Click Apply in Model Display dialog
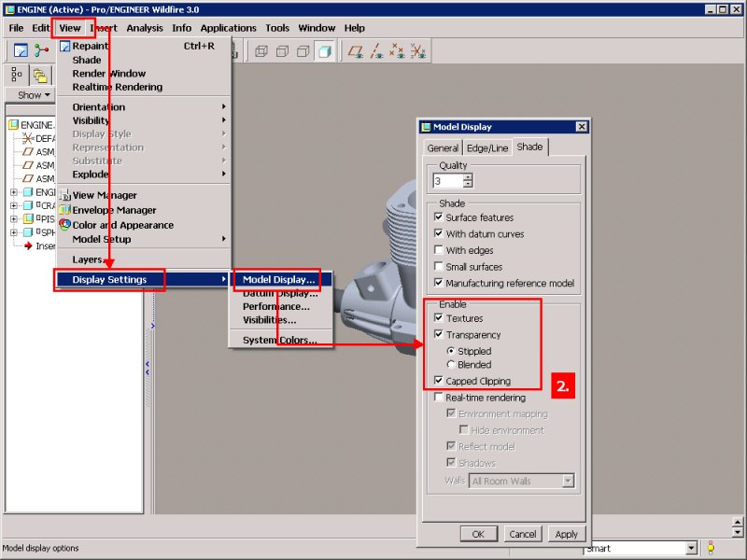 tap(567, 534)
